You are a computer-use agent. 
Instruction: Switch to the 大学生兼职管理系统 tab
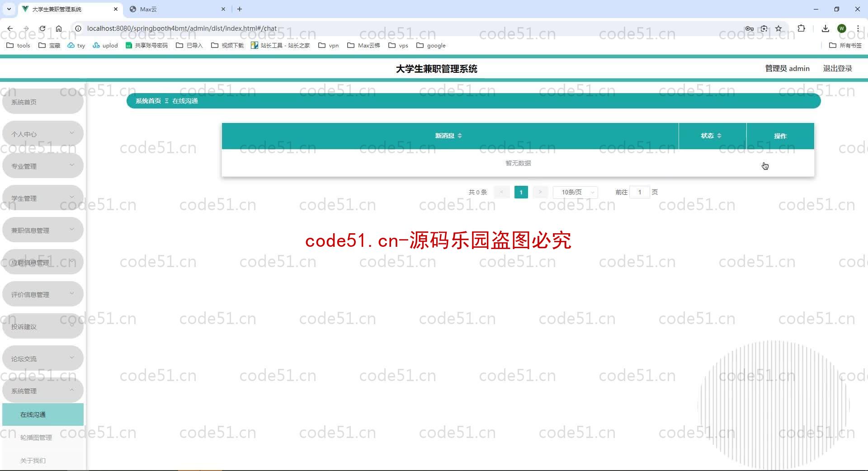(x=70, y=9)
